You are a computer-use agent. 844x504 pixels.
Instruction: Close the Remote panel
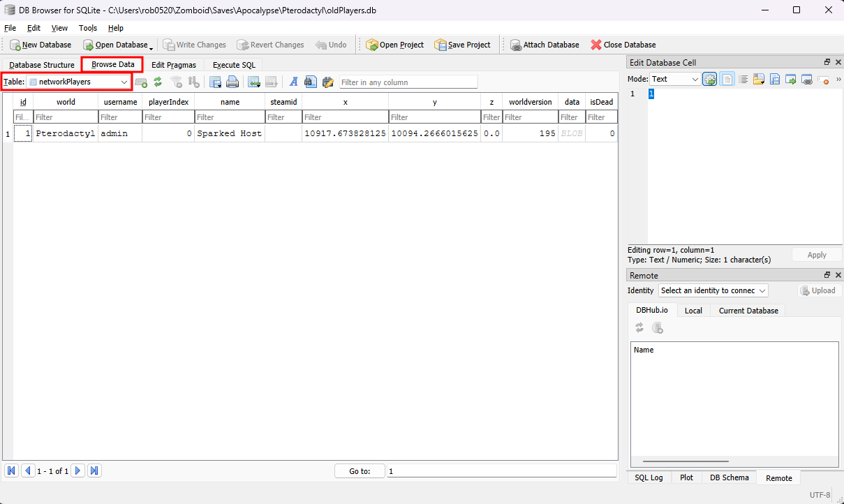point(838,275)
